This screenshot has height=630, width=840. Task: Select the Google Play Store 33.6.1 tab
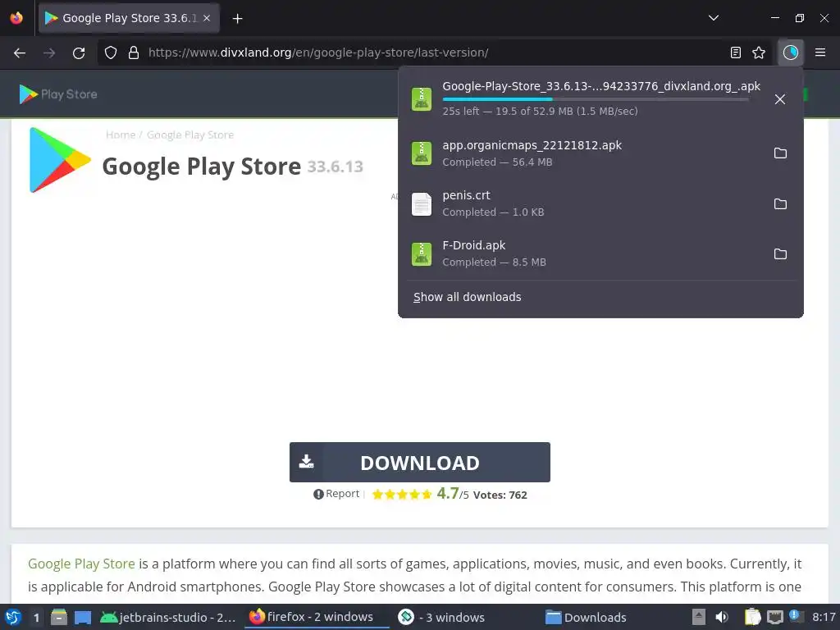tap(129, 18)
